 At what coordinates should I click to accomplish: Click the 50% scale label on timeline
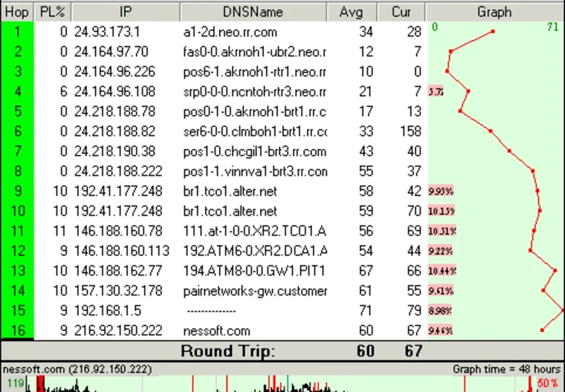548,383
